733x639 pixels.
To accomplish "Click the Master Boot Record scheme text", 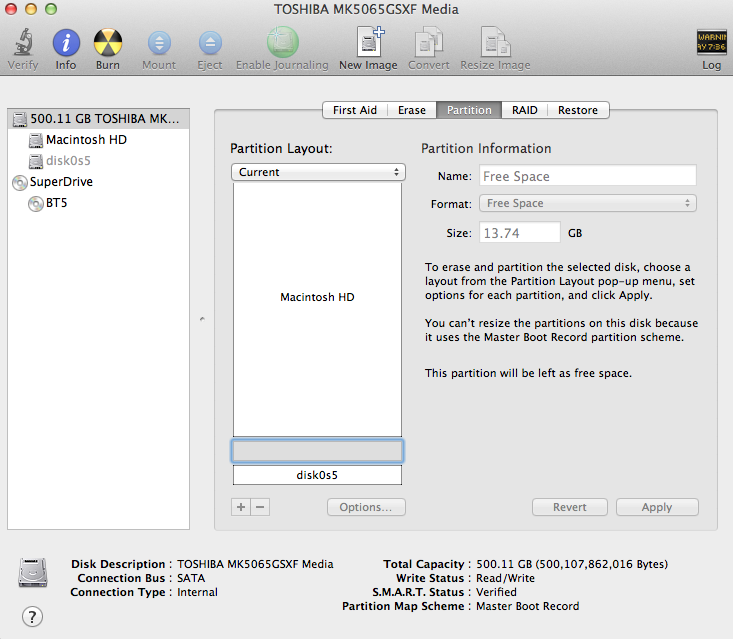I will point(528,606).
